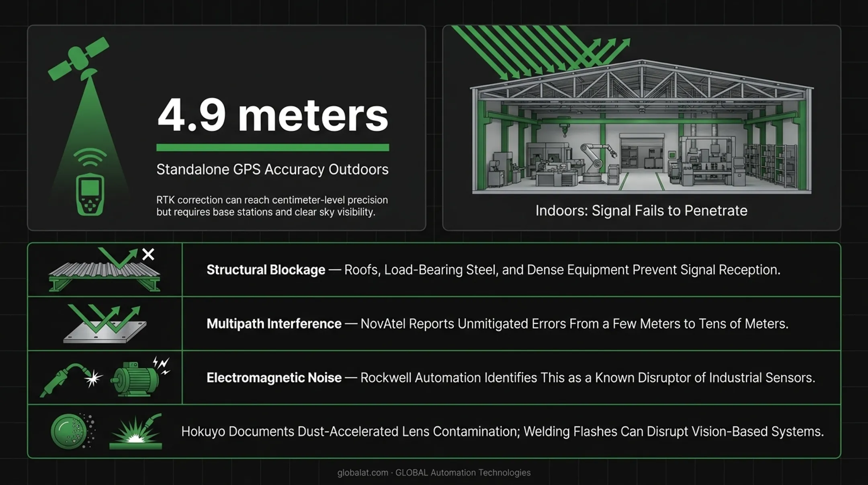Click the NovAtel unmitigated errors text

[x=574, y=324]
